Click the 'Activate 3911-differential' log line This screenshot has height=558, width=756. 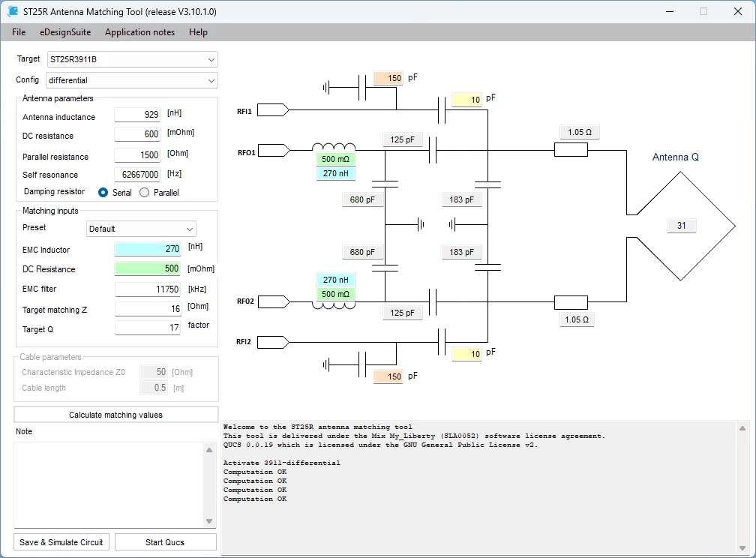pos(281,463)
